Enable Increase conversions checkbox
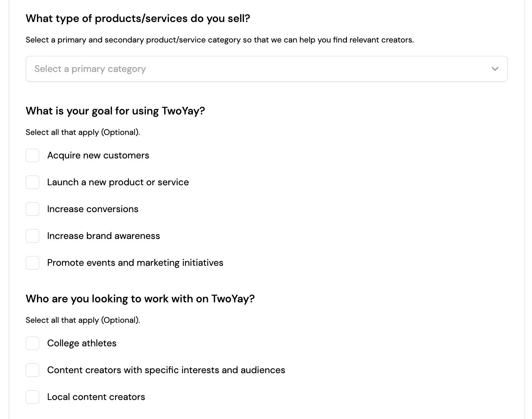This screenshot has width=532, height=419. point(32,209)
